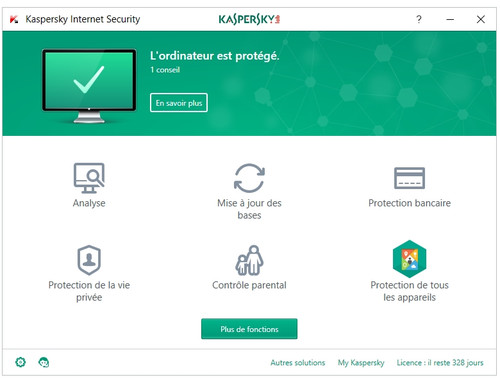Viewport: 500px width, 382px height.
Task: Open the My Kaspersky link
Action: click(x=361, y=363)
